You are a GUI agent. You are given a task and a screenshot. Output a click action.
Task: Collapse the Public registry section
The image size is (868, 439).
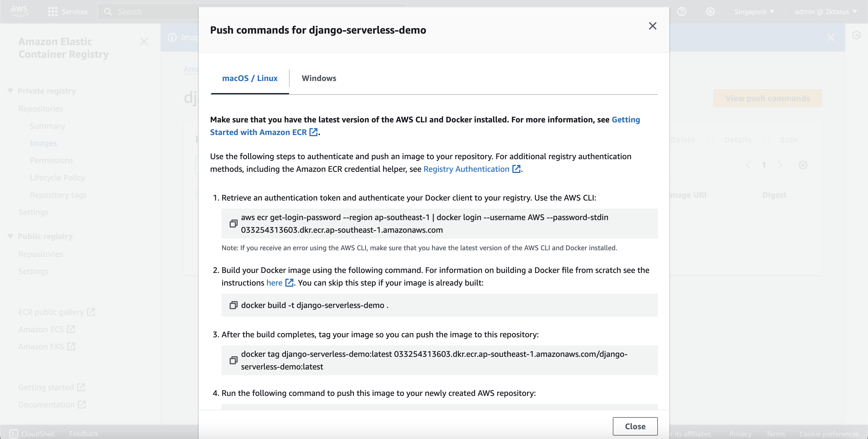[10, 236]
